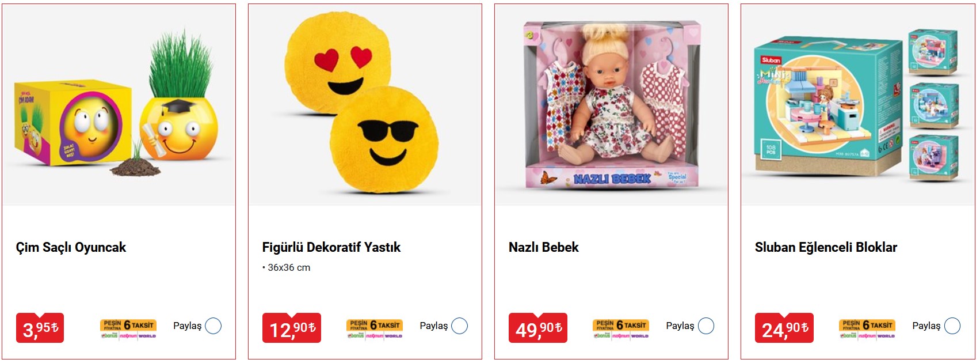
Task: View the grass-haired emoji toy image
Action: 119,105
